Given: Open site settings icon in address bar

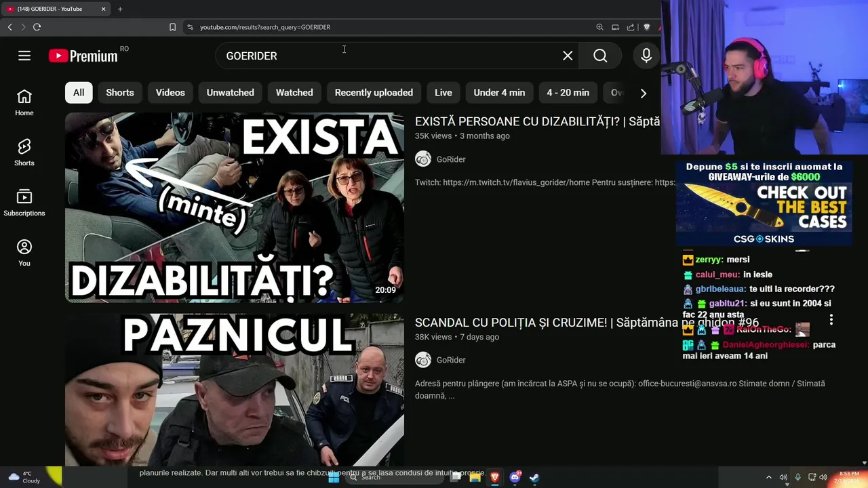Looking at the screenshot, I should tap(190, 27).
